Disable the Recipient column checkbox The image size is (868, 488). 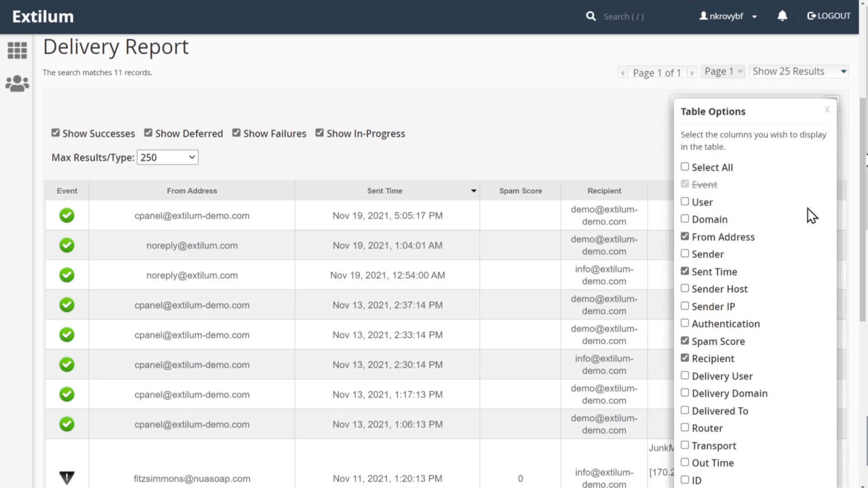685,358
